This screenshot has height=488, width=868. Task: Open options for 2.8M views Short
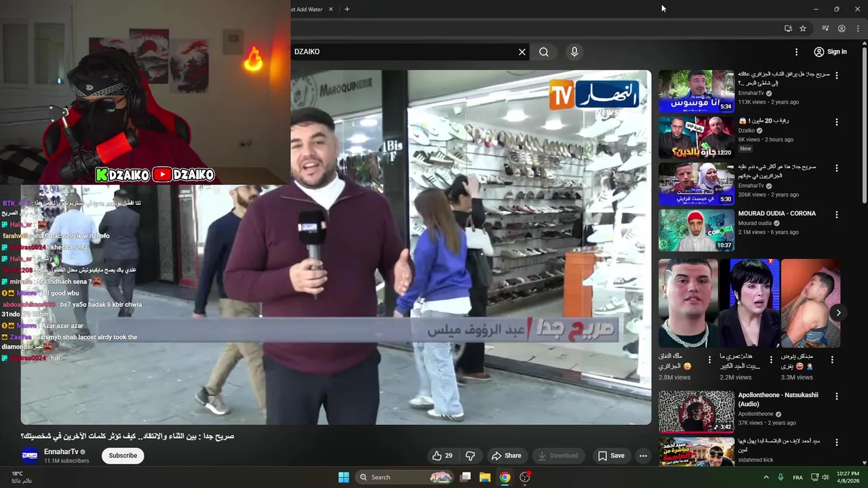710,360
